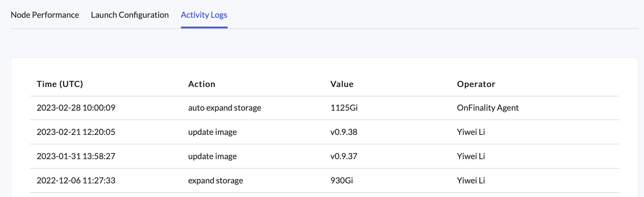Viewport: 644px width, 197px height.
Task: Click the Time (UTC) column header
Action: click(60, 84)
